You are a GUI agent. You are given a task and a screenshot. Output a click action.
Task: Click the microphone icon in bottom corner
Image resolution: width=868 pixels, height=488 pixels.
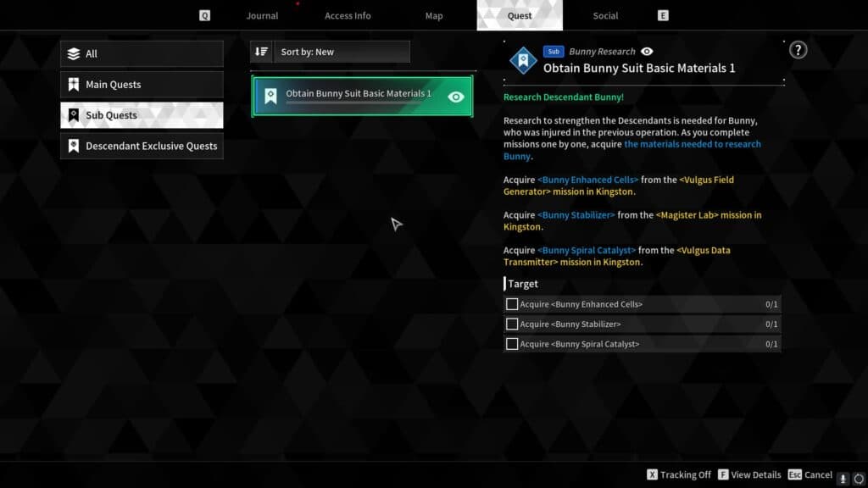843,478
